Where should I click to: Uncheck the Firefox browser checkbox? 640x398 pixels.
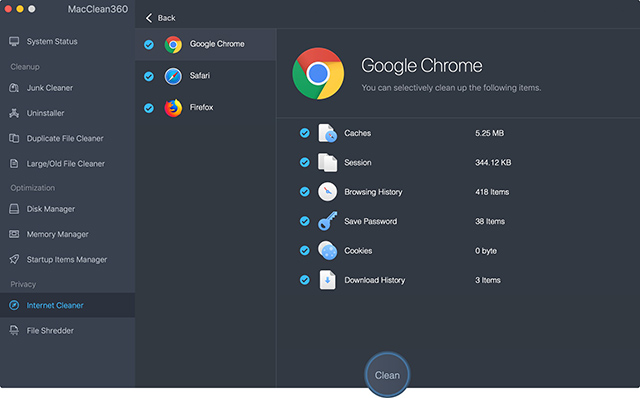point(149,108)
